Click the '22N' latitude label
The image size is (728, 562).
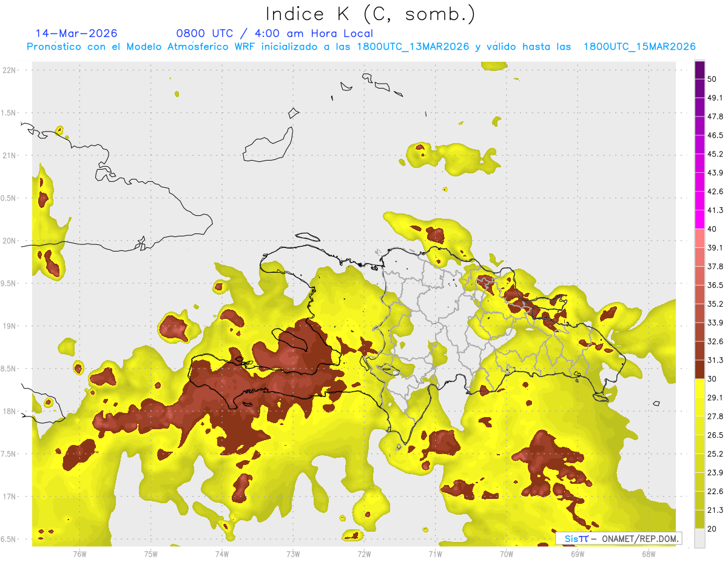[9, 70]
